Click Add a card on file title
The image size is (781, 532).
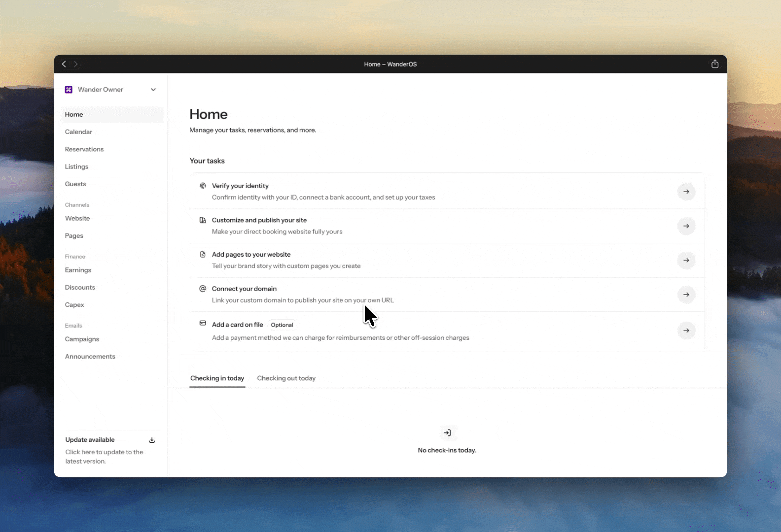click(238, 325)
